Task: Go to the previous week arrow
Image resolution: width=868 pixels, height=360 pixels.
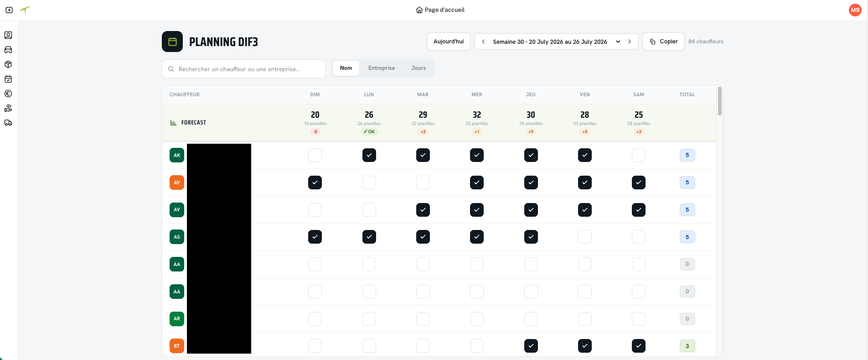Action: tap(483, 42)
